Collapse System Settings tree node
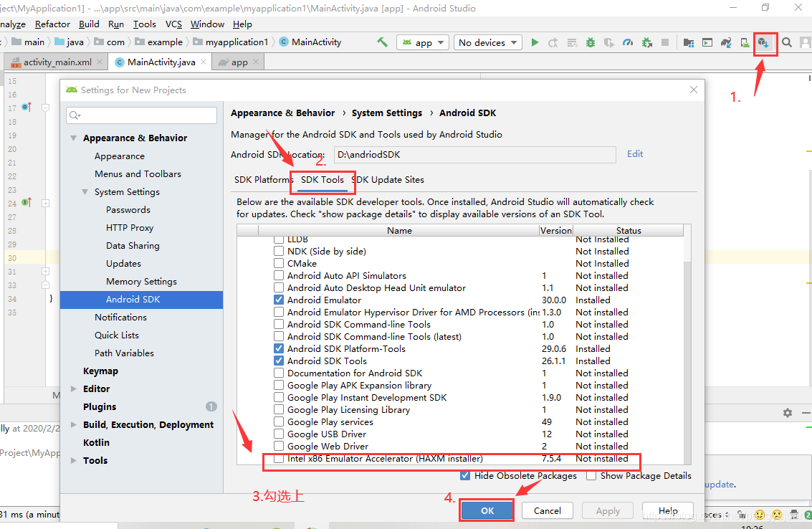812x529 pixels. click(x=85, y=191)
